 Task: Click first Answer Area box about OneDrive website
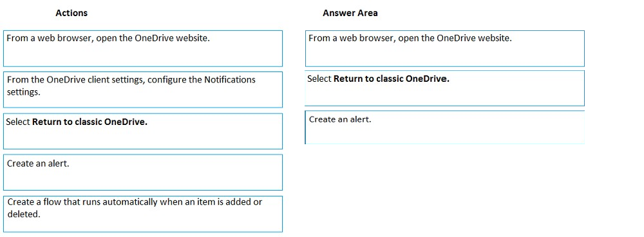pos(445,48)
